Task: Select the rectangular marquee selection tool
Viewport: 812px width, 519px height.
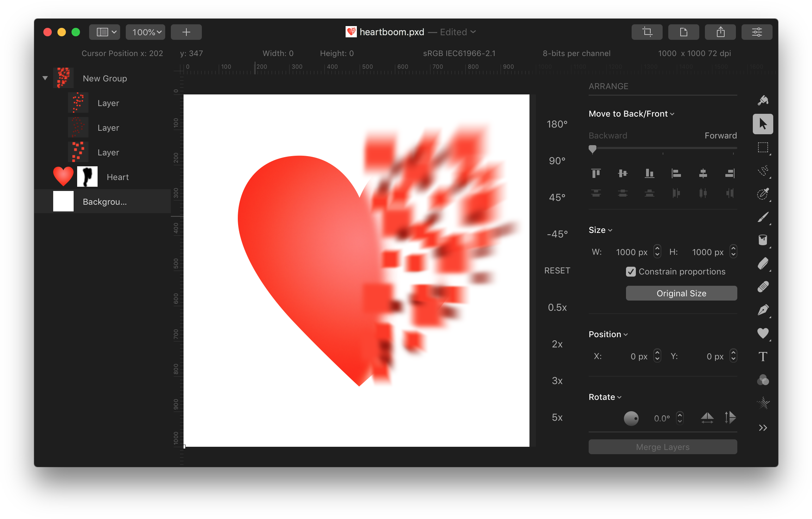Action: point(763,147)
